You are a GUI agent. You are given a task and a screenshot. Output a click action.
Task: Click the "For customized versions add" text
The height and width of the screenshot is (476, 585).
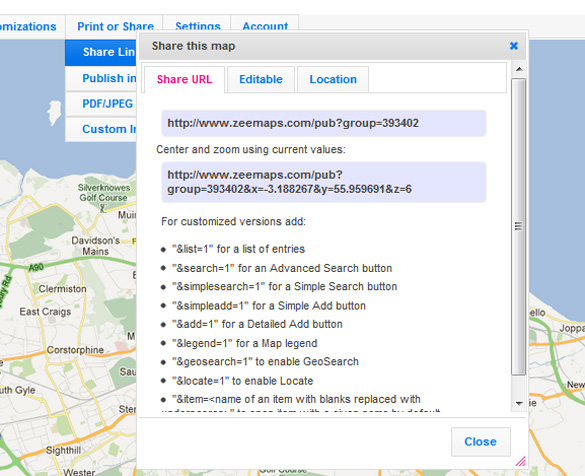coord(234,222)
